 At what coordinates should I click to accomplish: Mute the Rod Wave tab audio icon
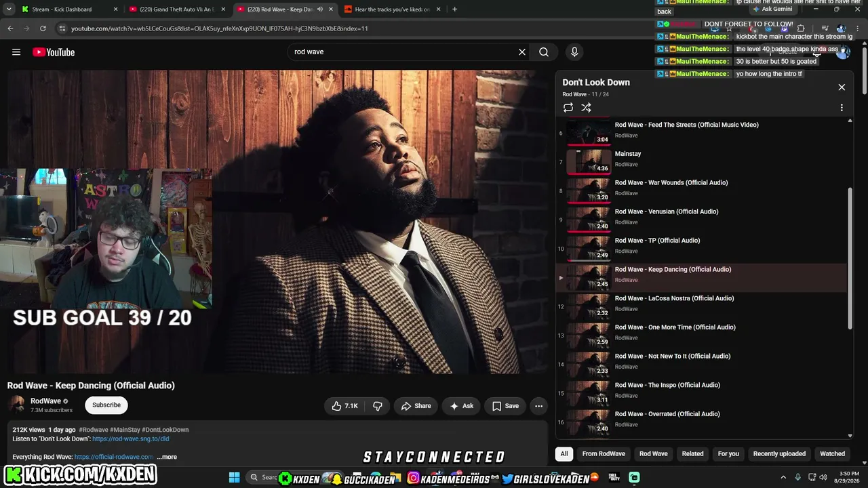click(320, 9)
